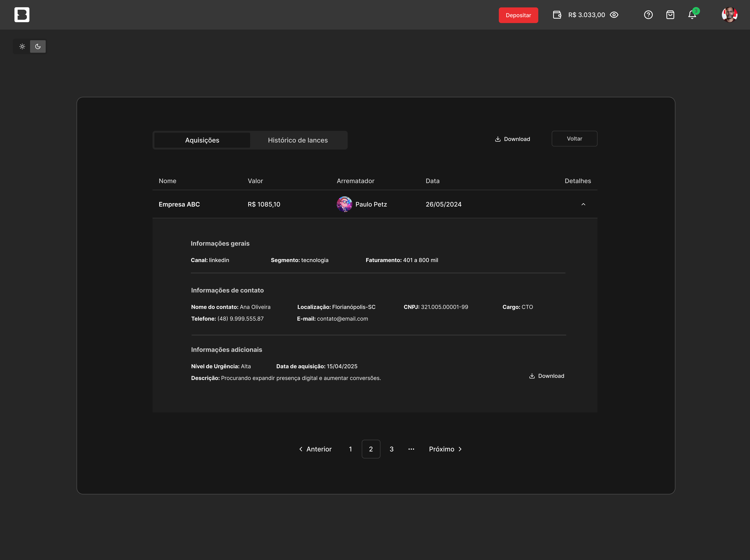Screen dimensions: 750x560
Task: Collapse Empresa ABC details chevron
Action: 583,204
